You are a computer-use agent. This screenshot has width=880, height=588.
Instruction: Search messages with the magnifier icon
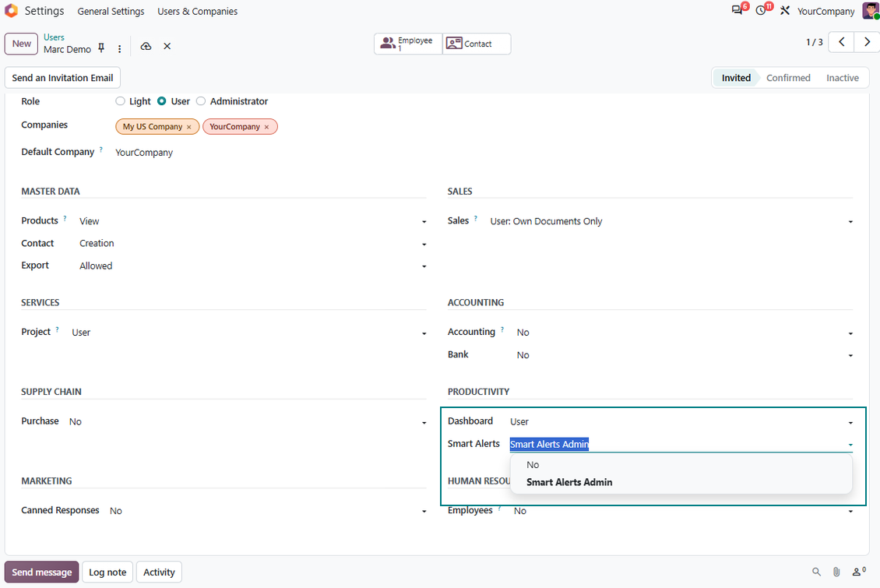tap(817, 572)
